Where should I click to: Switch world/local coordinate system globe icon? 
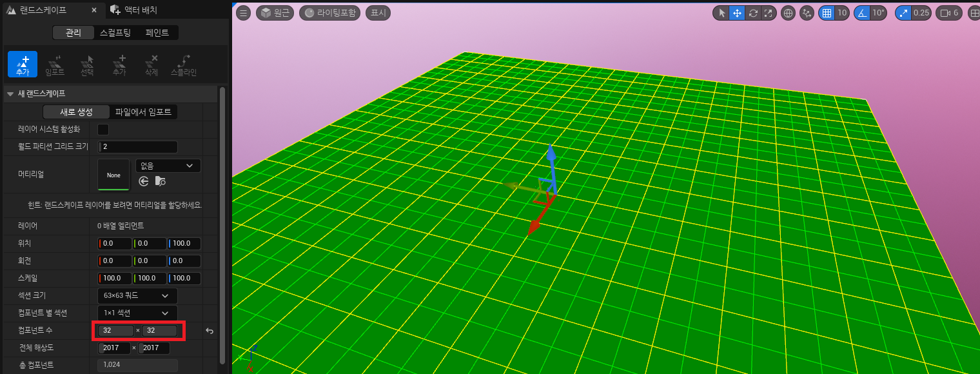787,13
